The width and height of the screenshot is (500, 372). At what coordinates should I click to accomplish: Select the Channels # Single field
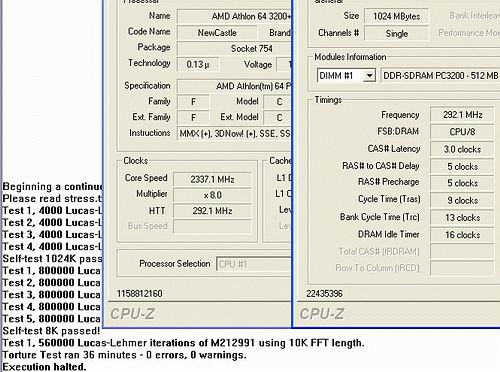(396, 33)
